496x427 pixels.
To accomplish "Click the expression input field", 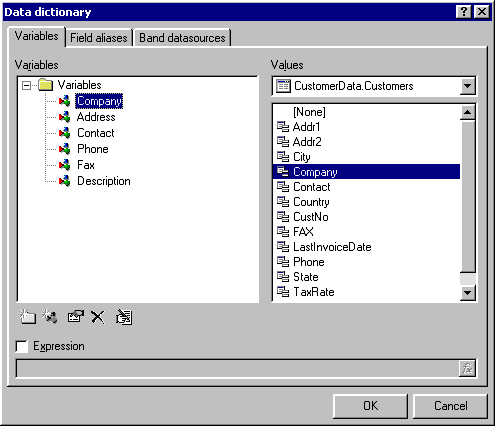I will 237,368.
